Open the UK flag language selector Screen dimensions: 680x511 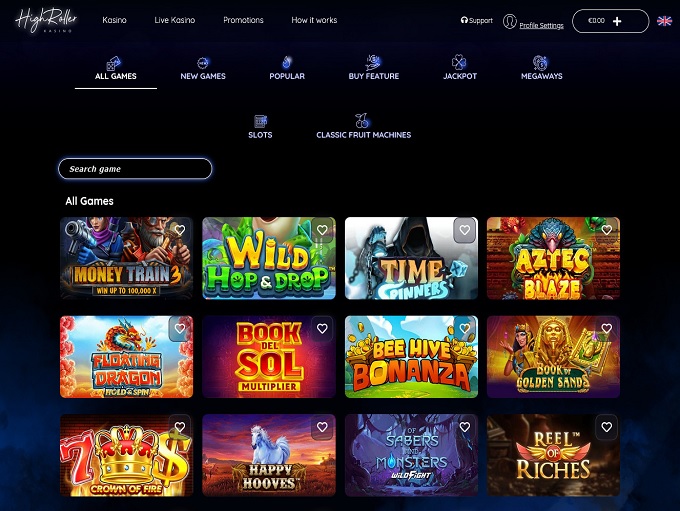point(664,21)
